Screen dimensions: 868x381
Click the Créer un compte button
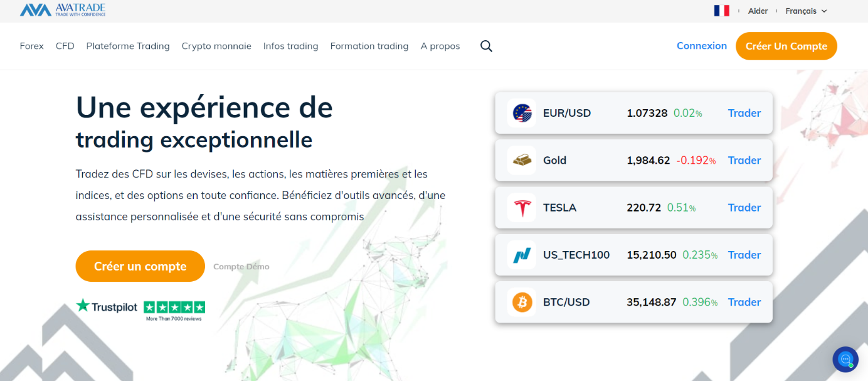click(x=139, y=266)
